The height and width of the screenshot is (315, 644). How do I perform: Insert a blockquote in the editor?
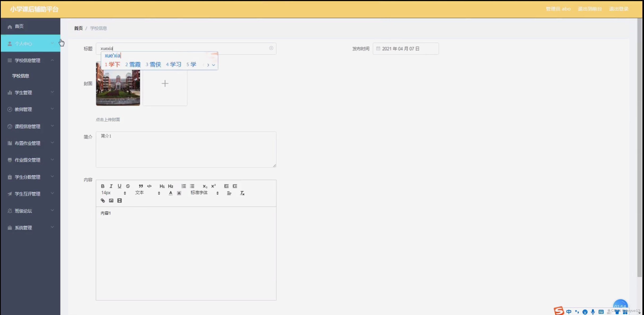click(141, 186)
